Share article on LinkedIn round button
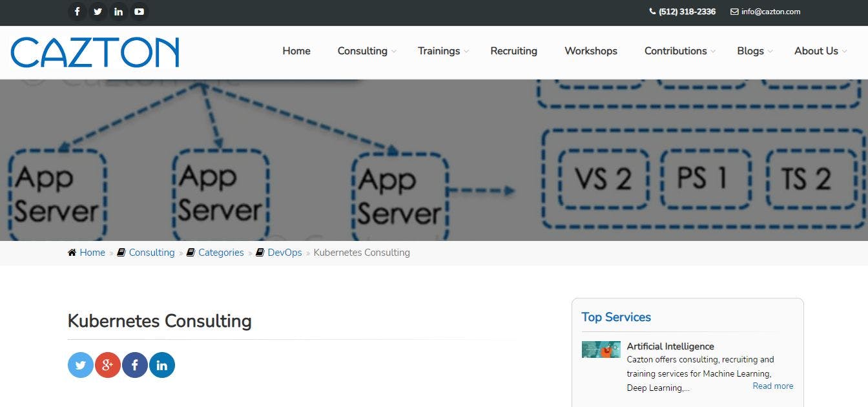The width and height of the screenshot is (868, 407). pyautogui.click(x=162, y=365)
